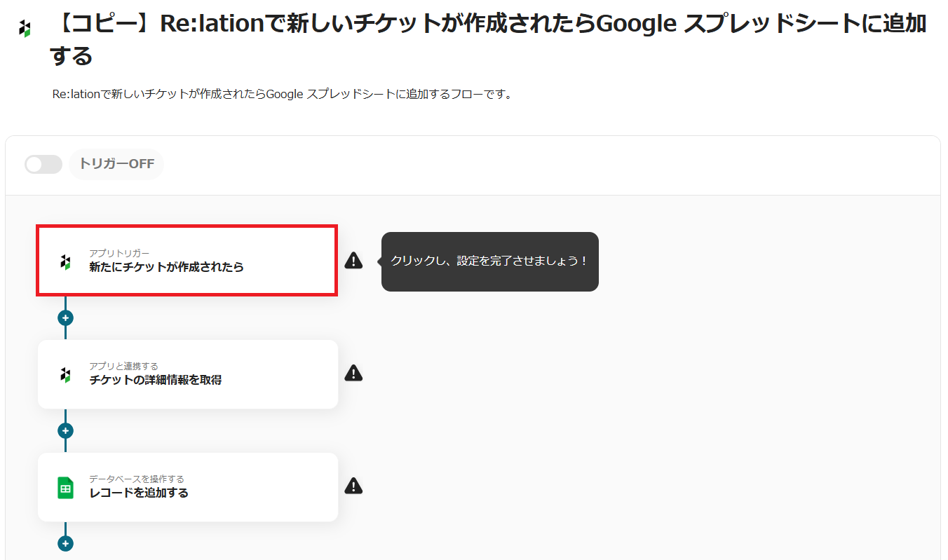The image size is (948, 560).
Task: Click warning icon beside レコードを追加する
Action: [353, 486]
